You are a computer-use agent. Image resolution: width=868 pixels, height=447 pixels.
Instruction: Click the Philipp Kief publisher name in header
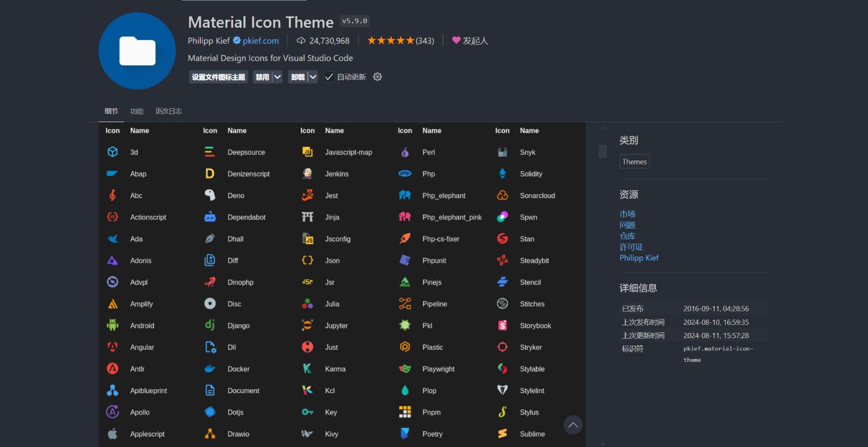pyautogui.click(x=209, y=41)
